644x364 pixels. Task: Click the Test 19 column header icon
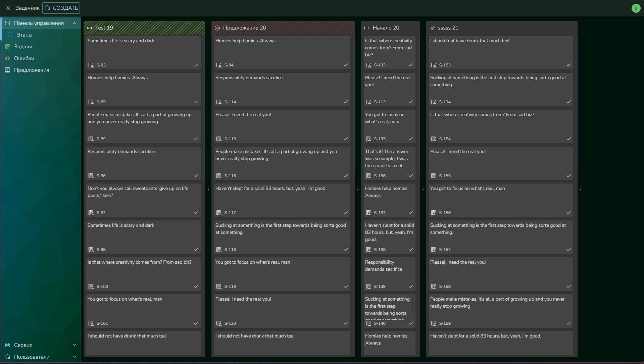pyautogui.click(x=90, y=28)
